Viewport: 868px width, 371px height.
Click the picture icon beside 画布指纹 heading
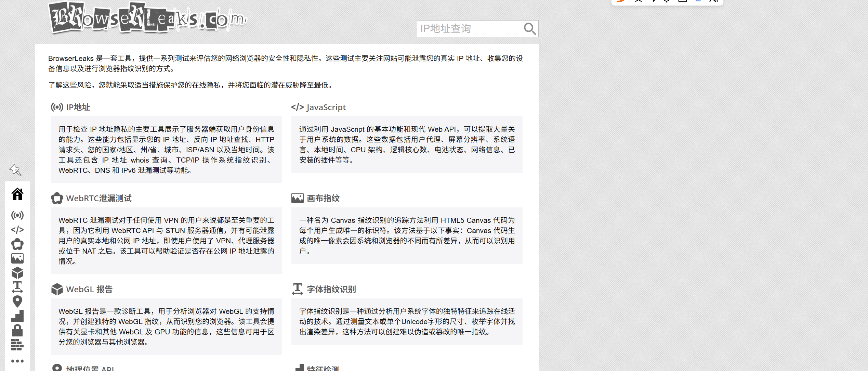coord(298,198)
